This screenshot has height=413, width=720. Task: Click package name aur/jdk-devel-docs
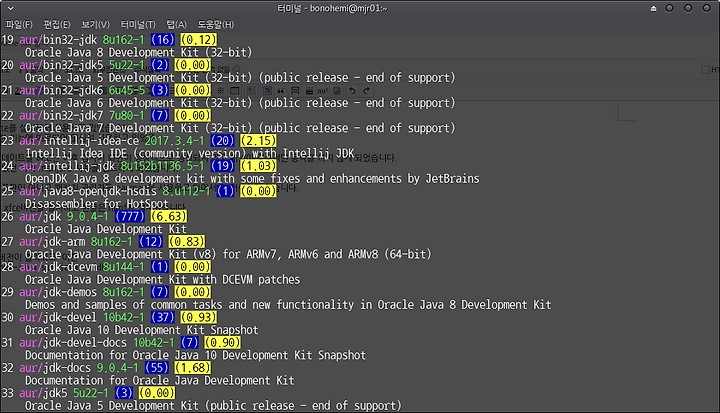73,343
